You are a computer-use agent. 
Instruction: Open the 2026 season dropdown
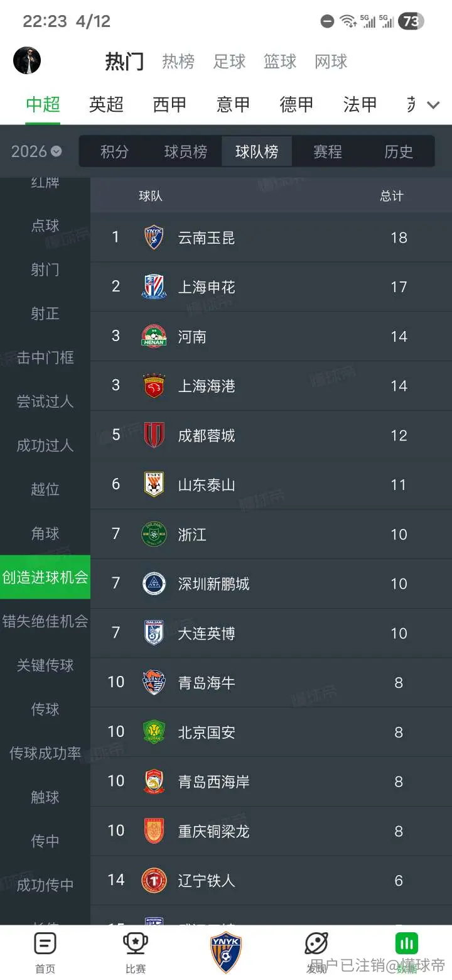click(36, 151)
